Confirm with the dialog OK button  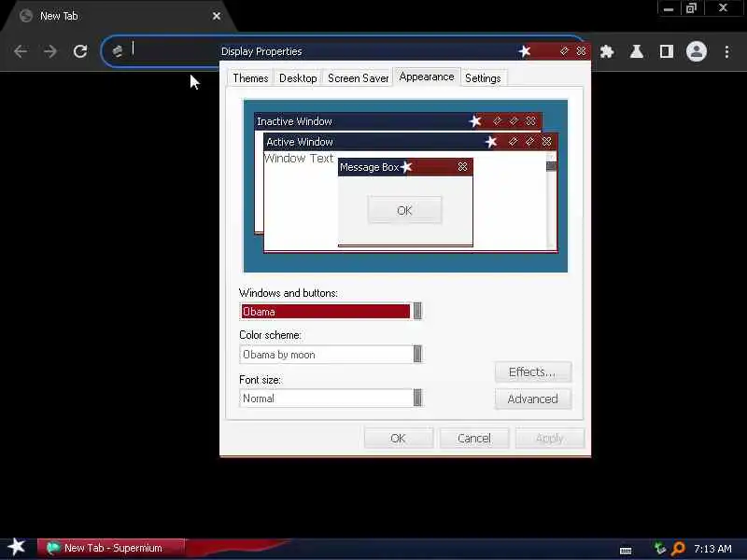[399, 438]
